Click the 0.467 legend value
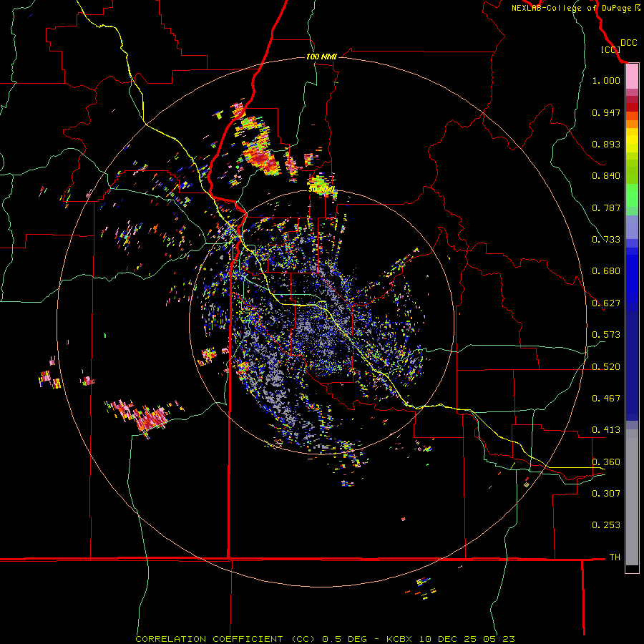Screen dimensions: 644x644 click(x=606, y=399)
